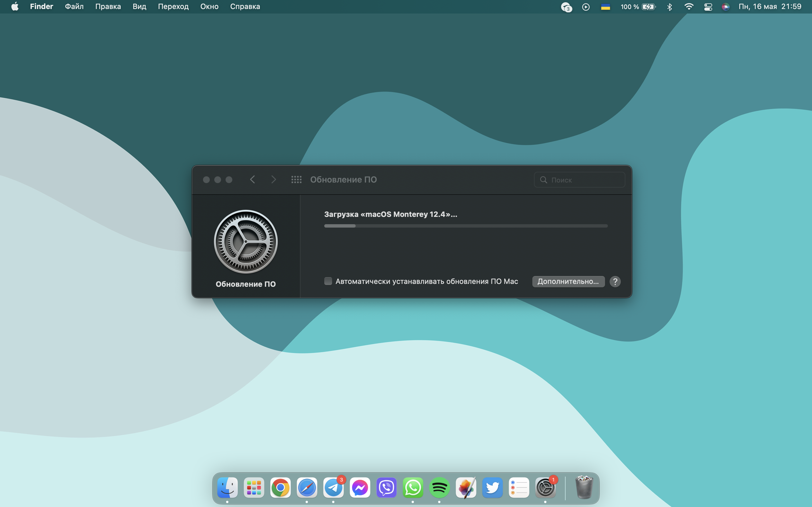Viewport: 812px width, 507px height.
Task: Click the Дополнительно… button
Action: pyautogui.click(x=568, y=282)
